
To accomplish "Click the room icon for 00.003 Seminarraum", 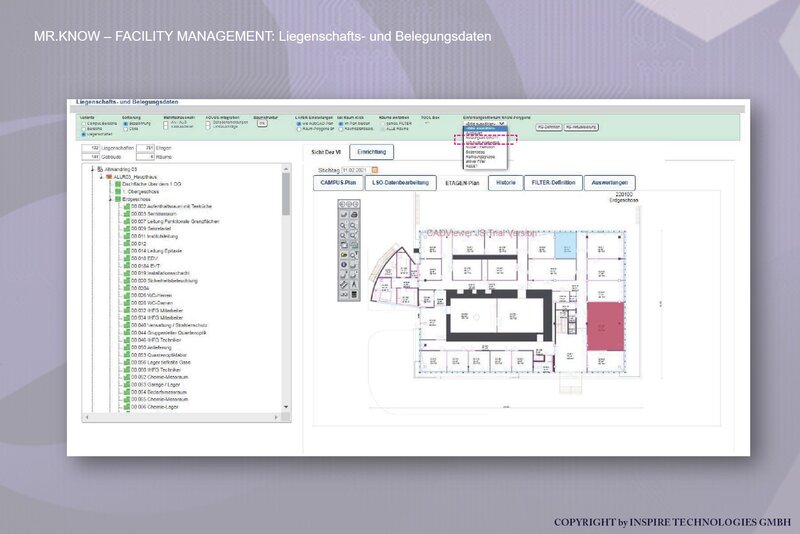I will 127,214.
